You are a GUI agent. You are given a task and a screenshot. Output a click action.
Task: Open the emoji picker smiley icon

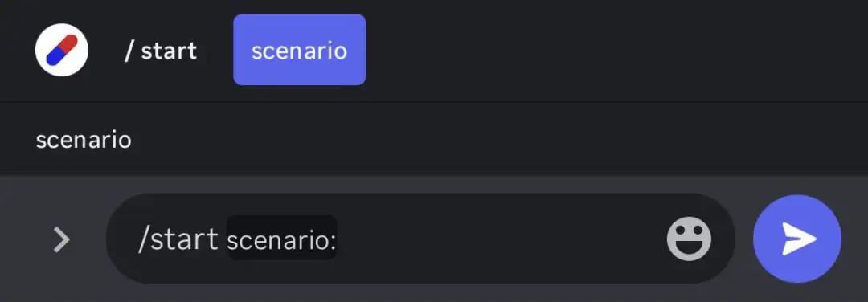[689, 239]
